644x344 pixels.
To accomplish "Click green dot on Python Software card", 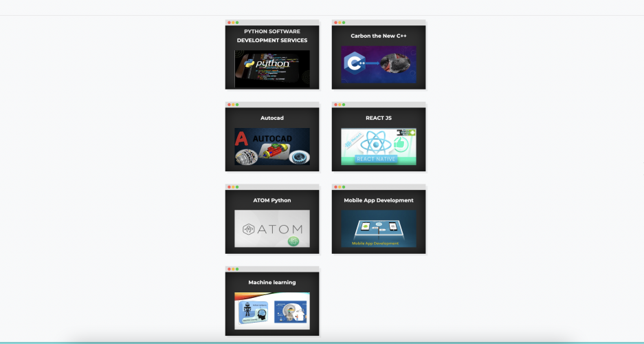I will coord(237,23).
